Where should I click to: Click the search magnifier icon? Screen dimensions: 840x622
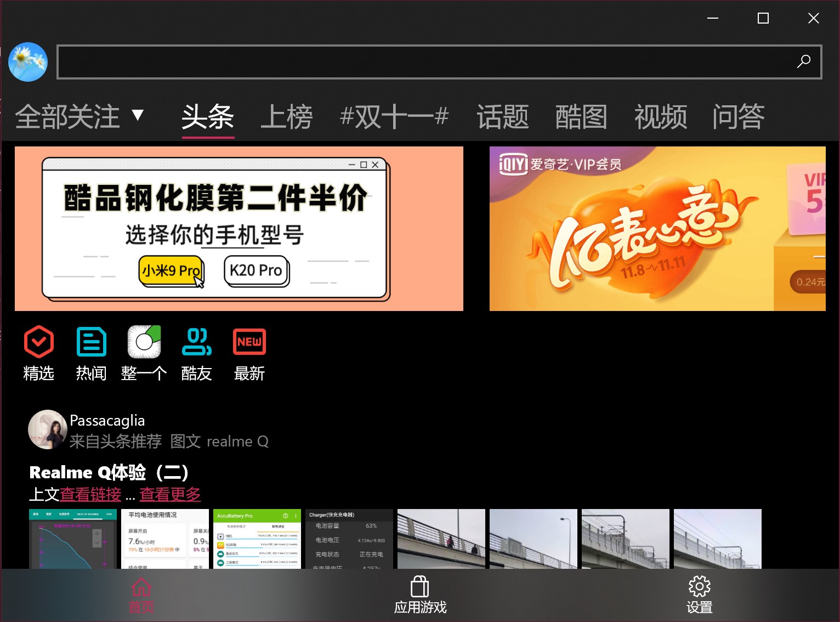click(x=804, y=61)
